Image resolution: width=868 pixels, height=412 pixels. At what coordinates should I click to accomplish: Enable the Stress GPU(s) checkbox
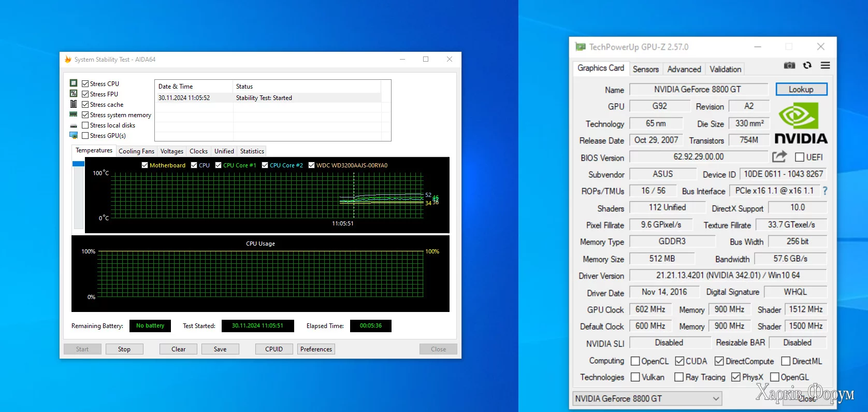click(85, 136)
